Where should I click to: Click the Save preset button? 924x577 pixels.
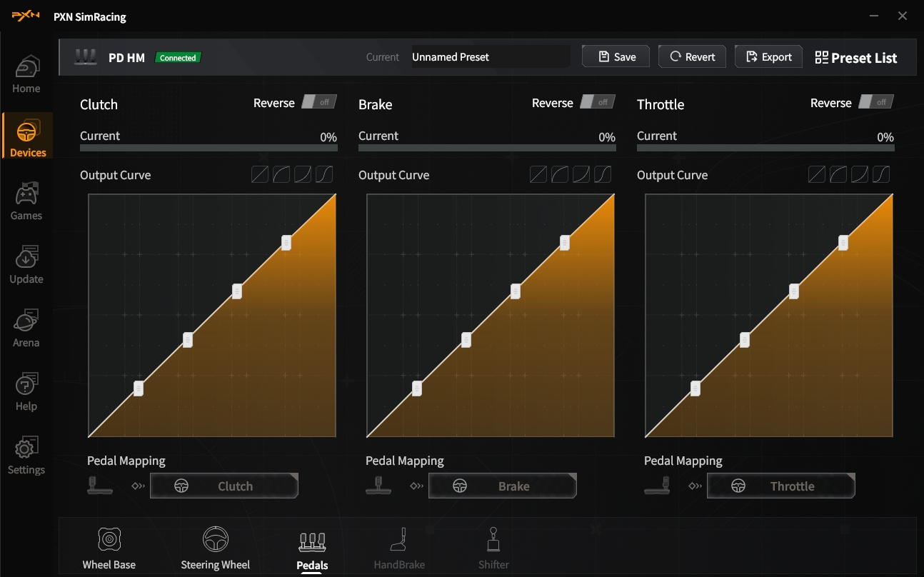pyautogui.click(x=616, y=57)
